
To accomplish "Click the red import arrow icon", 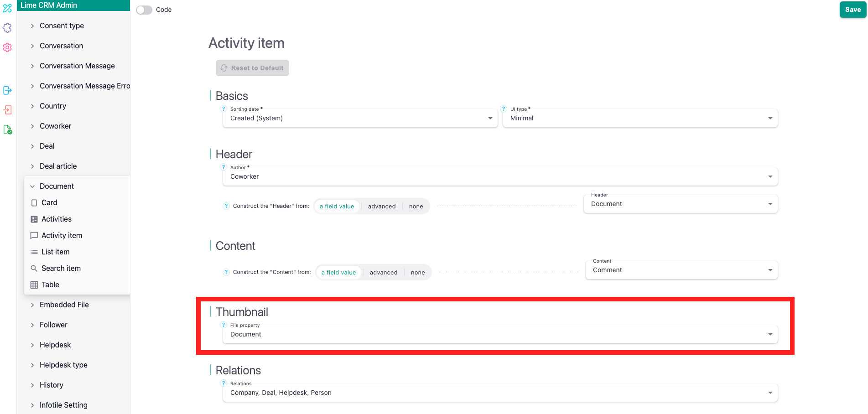I will point(7,110).
